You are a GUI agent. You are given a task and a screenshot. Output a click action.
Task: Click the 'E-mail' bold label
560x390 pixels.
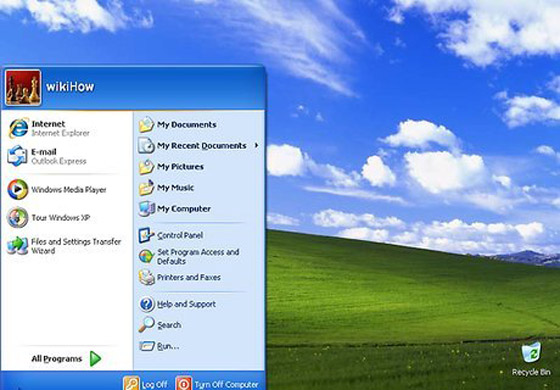(x=44, y=152)
